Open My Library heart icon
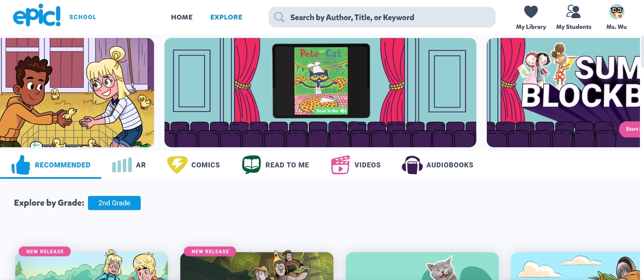The height and width of the screenshot is (280, 644). (x=531, y=12)
